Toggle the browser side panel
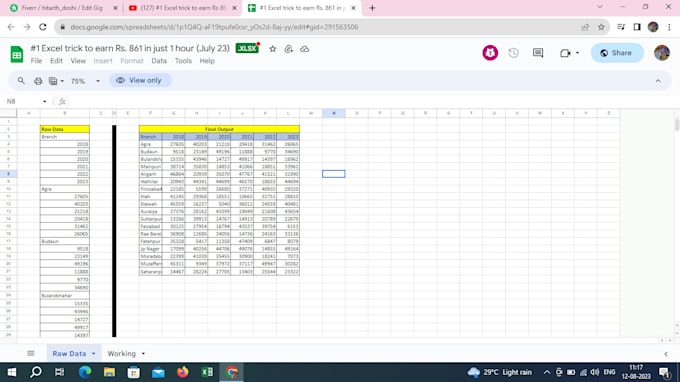Image resolution: width=680 pixels, height=382 pixels. (x=637, y=27)
